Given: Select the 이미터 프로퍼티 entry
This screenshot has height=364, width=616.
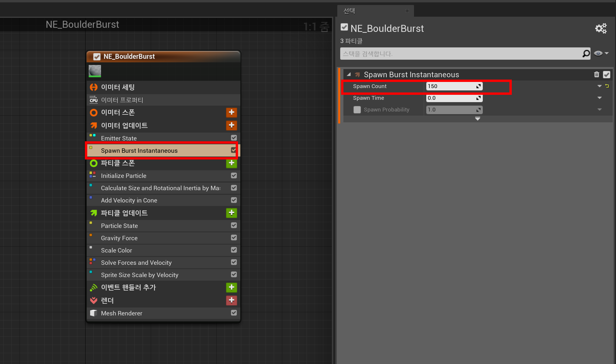Looking at the screenshot, I should point(122,100).
